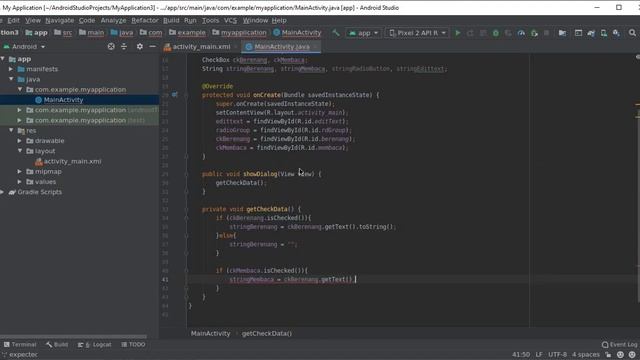The width and height of the screenshot is (640, 360).
Task: Attach debugger to Android process icon
Action: [534, 33]
